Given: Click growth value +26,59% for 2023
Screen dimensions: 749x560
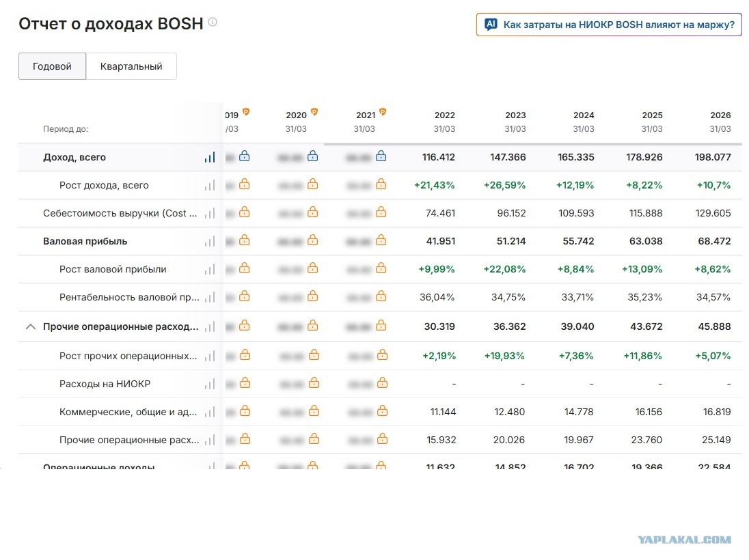Looking at the screenshot, I should pos(504,185).
